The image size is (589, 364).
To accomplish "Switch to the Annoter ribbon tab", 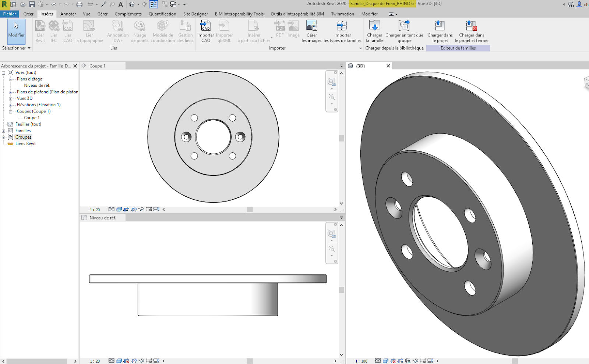I will pyautogui.click(x=68, y=14).
